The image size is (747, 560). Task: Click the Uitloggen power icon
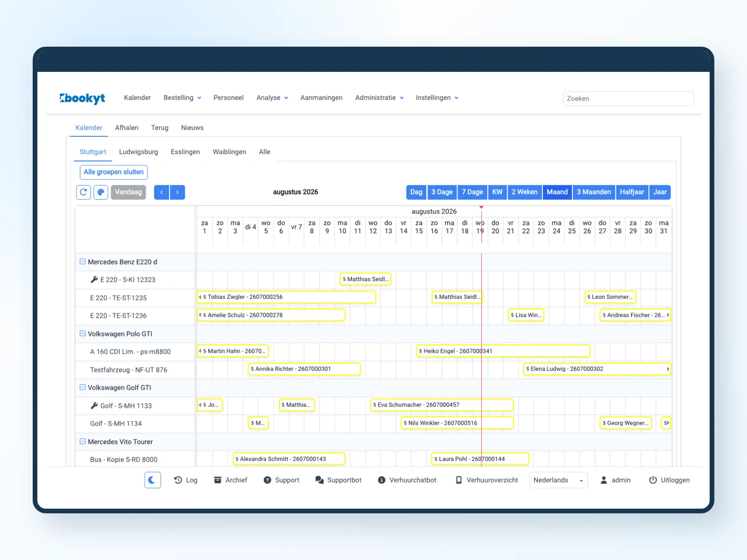tap(653, 480)
